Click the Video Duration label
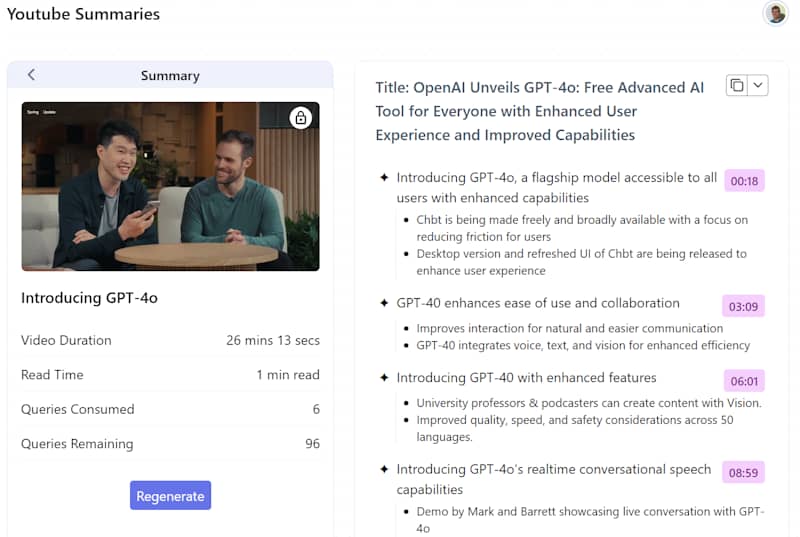 (x=66, y=340)
